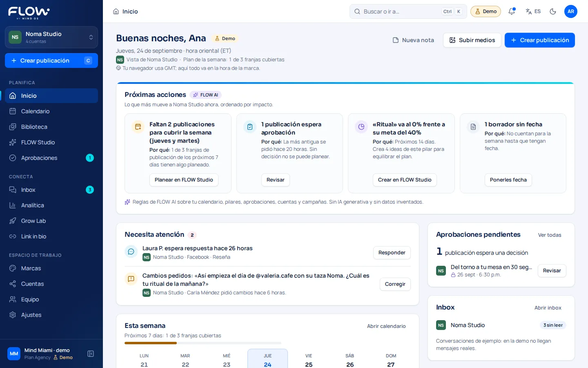Click the comment icon beside Cambios pedidos

coord(131,279)
